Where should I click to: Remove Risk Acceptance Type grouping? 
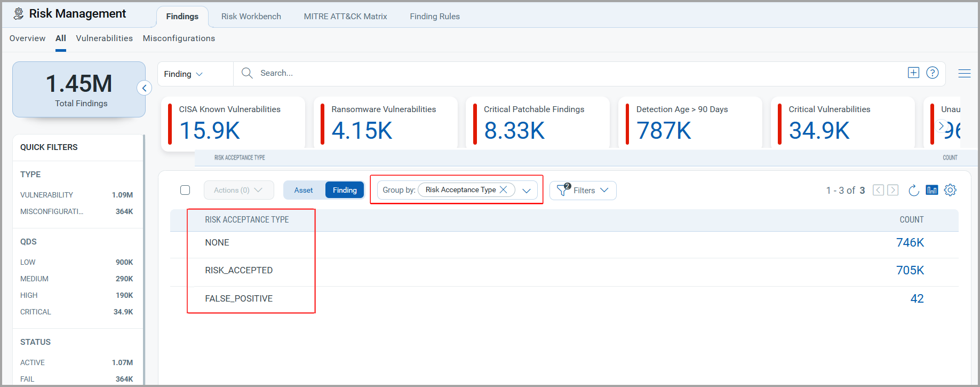click(x=503, y=190)
